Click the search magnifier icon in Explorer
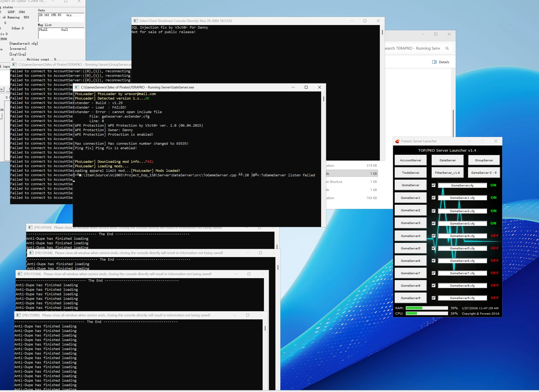Image resolution: width=539 pixels, height=392 pixels. 447,48
